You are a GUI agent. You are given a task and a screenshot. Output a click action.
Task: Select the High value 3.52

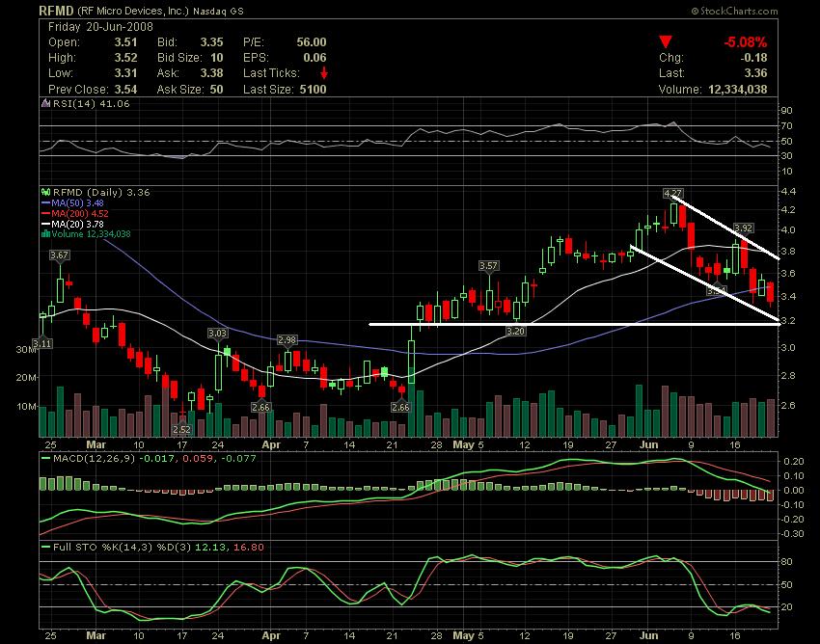126,58
